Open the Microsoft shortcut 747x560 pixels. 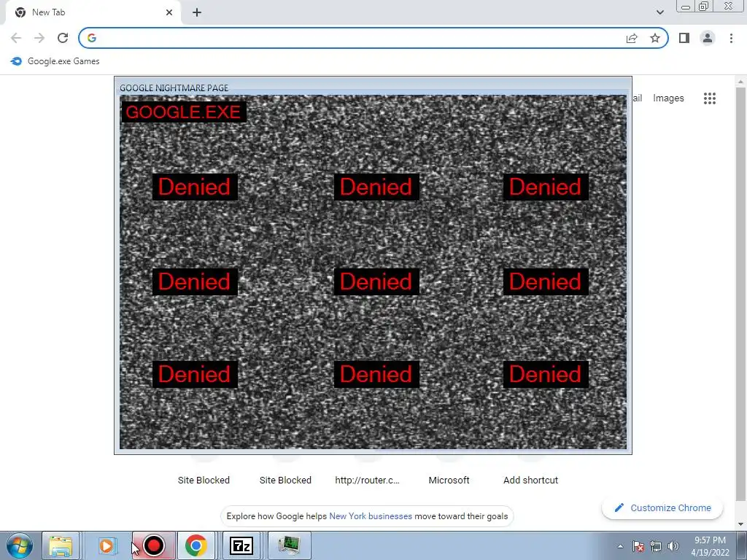coord(449,480)
